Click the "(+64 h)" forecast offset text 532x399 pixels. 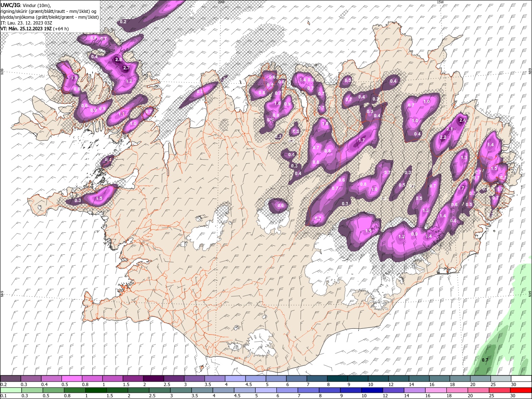pyautogui.click(x=61, y=29)
